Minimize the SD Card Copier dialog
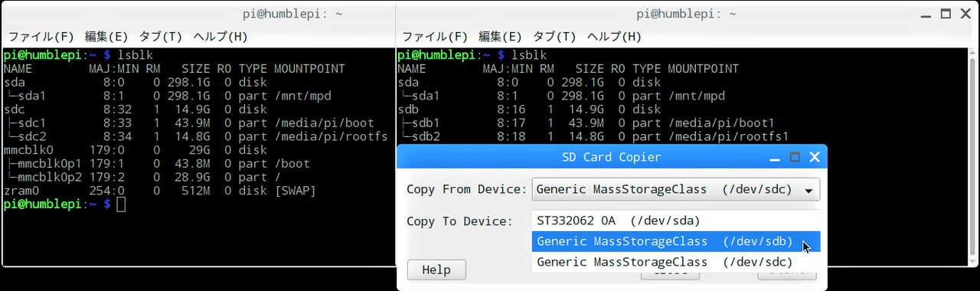 coord(776,157)
